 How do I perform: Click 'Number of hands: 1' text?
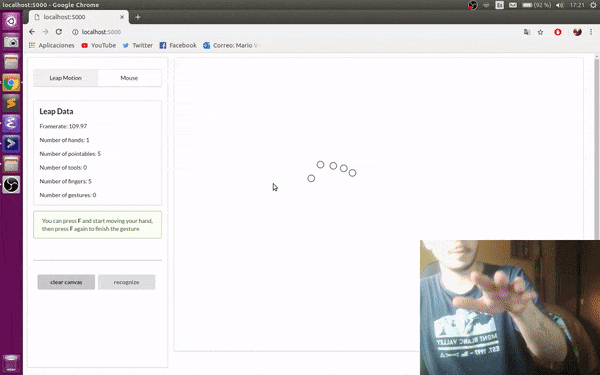click(64, 140)
